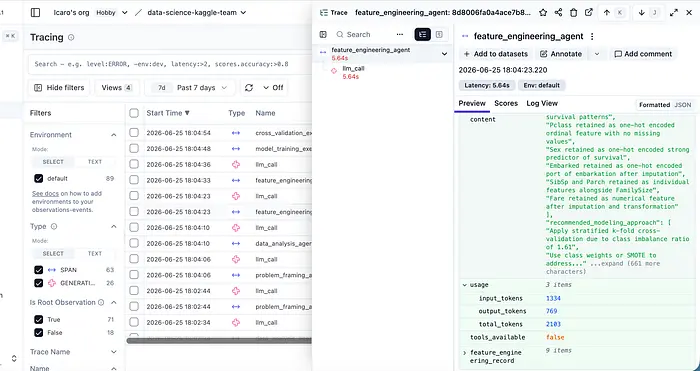Switch to the Scores tab
Viewport: 700px width, 371px height.
coord(506,103)
